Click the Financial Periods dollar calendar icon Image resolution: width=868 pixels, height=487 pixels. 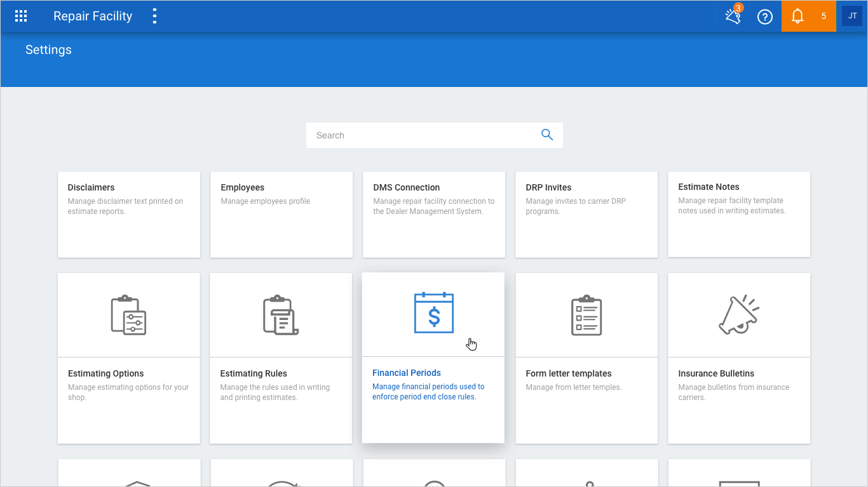[x=433, y=313]
